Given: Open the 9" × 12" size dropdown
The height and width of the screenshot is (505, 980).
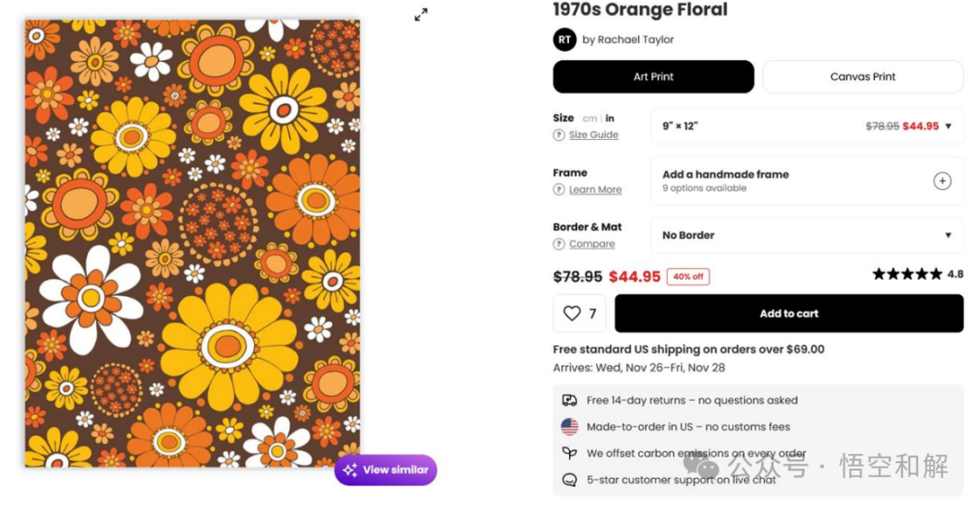Looking at the screenshot, I should tap(807, 126).
